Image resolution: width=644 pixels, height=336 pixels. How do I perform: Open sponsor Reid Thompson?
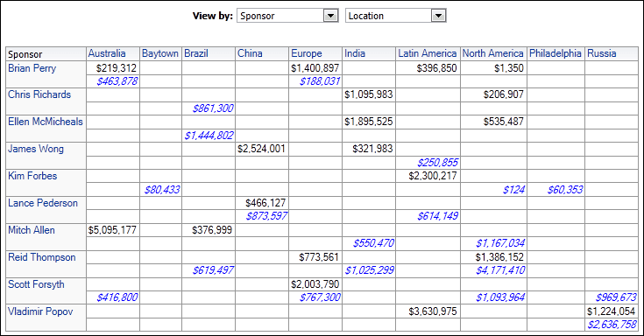tap(42, 257)
